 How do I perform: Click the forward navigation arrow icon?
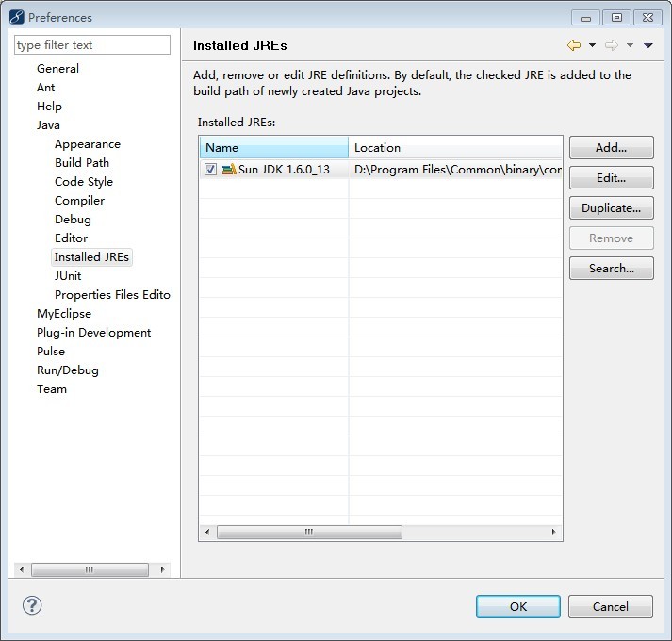[x=612, y=45]
